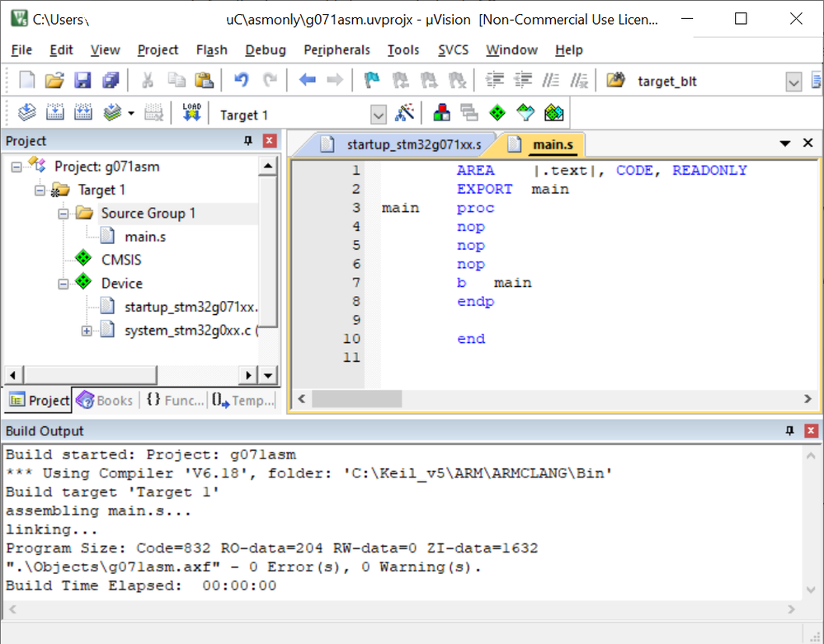Open Manage Project Items icon
The image size is (824, 644).
pos(441,112)
